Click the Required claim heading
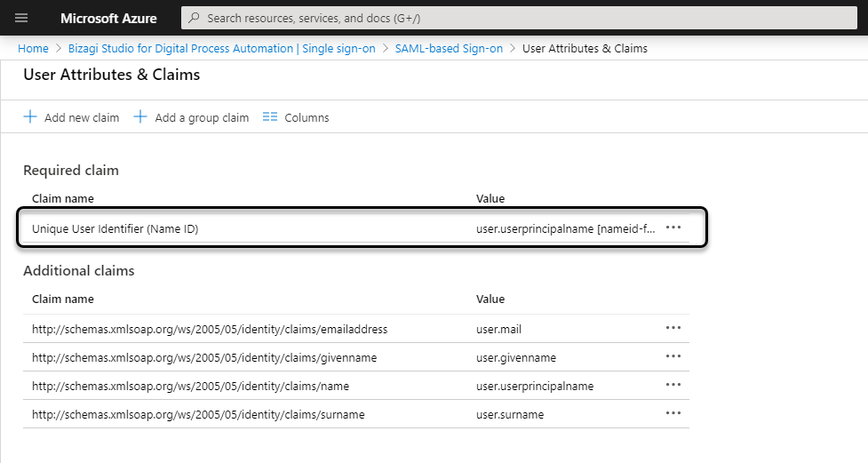 (x=71, y=170)
